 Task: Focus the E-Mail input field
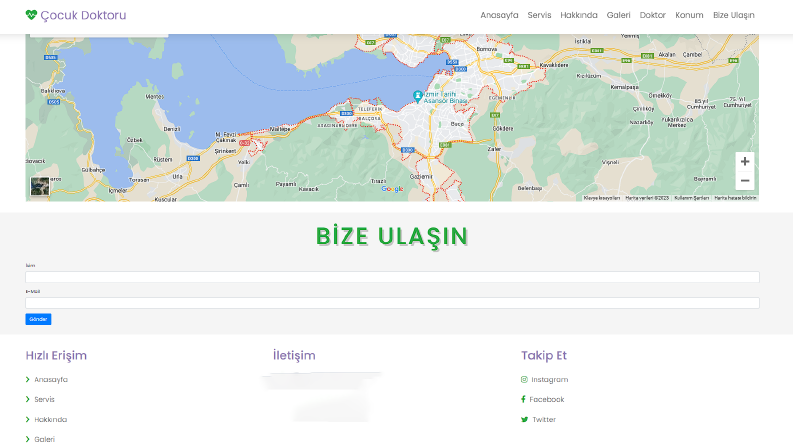(x=392, y=303)
